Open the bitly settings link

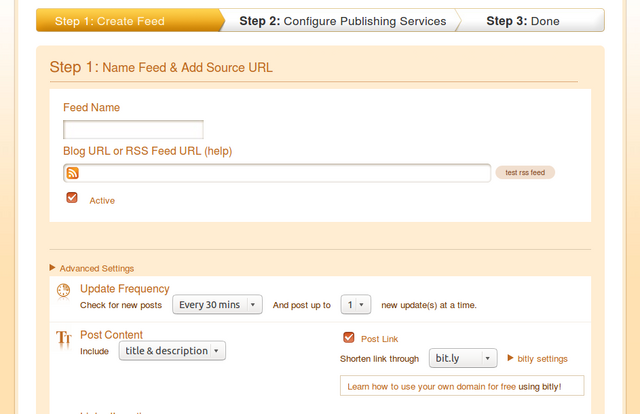point(542,359)
